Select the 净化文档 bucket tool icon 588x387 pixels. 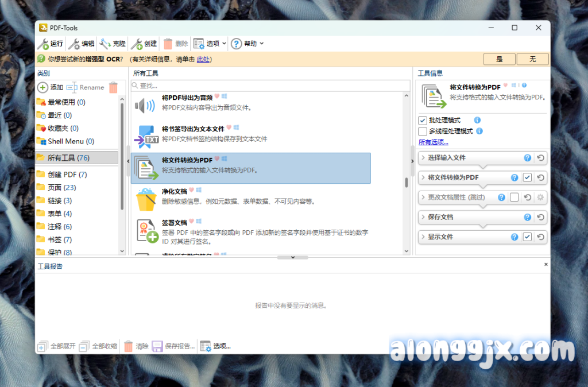pos(146,198)
